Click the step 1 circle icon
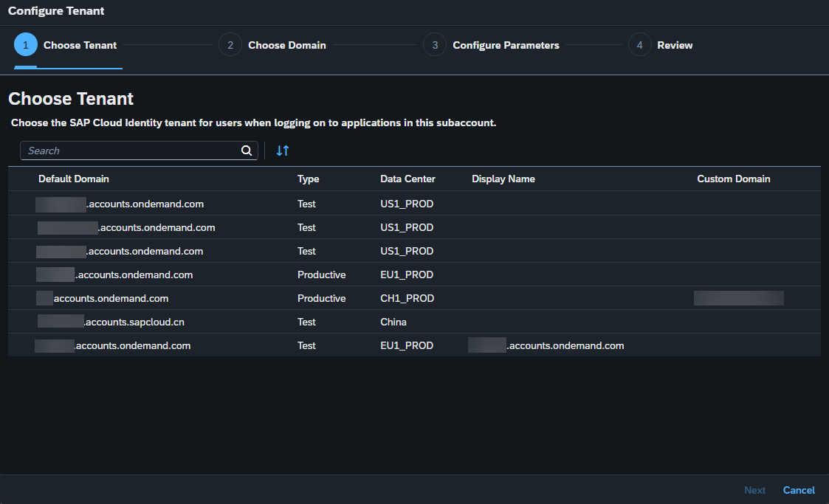 25,45
